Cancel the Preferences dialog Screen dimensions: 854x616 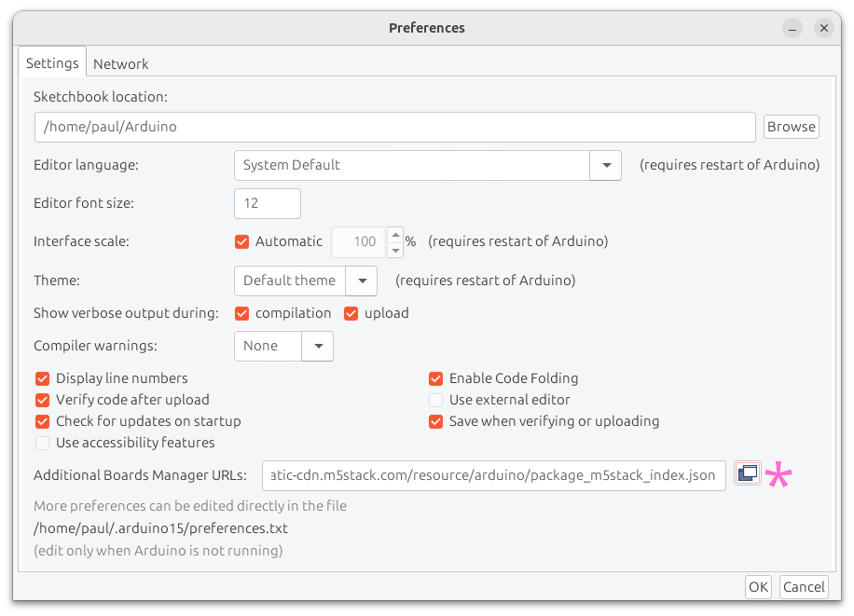804,586
